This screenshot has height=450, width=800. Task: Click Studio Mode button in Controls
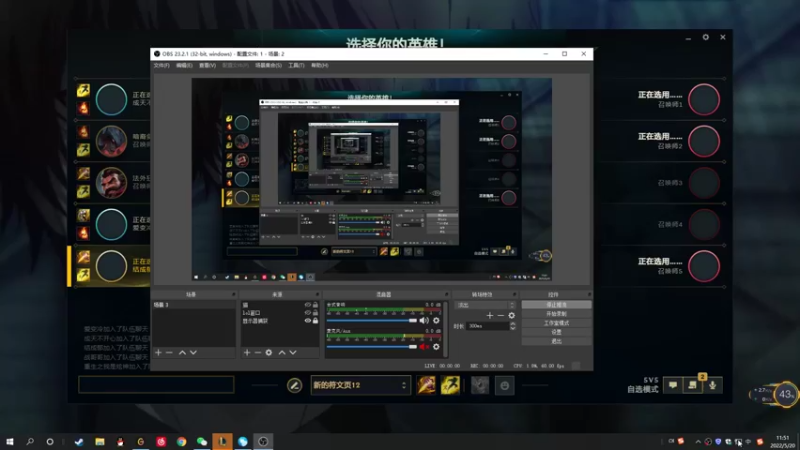point(556,323)
